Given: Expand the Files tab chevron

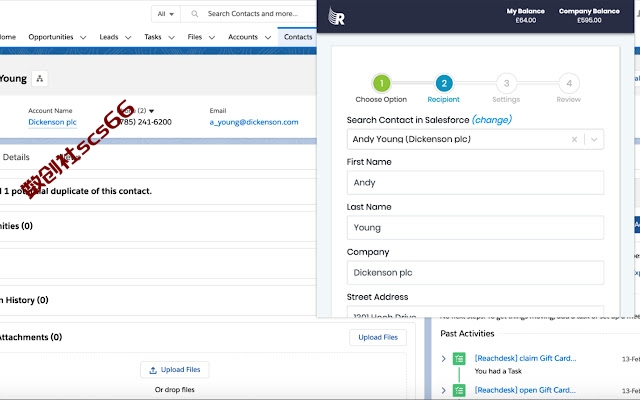Looking at the screenshot, I should [x=212, y=37].
